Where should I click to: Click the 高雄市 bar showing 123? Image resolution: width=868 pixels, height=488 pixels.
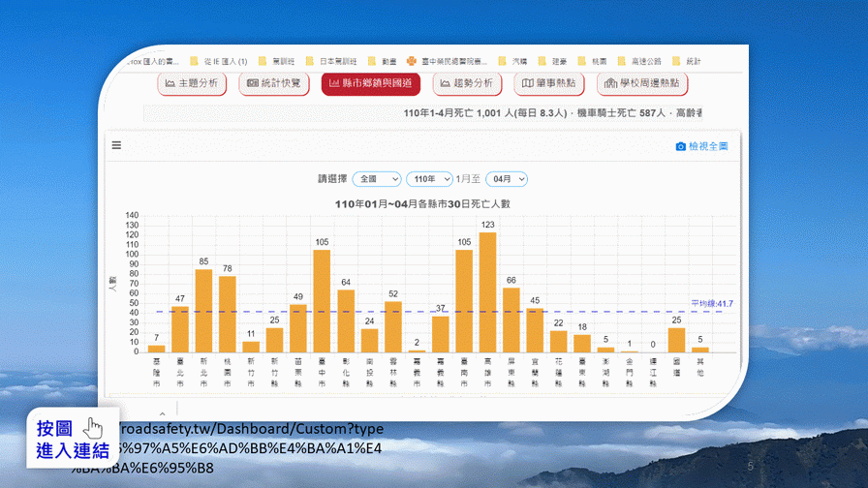point(487,291)
